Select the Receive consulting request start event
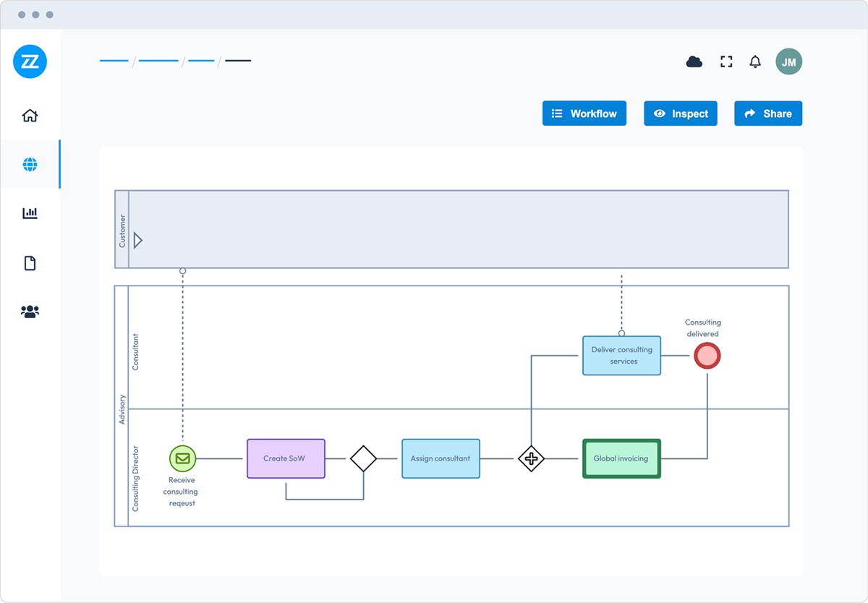Image resolution: width=868 pixels, height=603 pixels. (x=182, y=458)
